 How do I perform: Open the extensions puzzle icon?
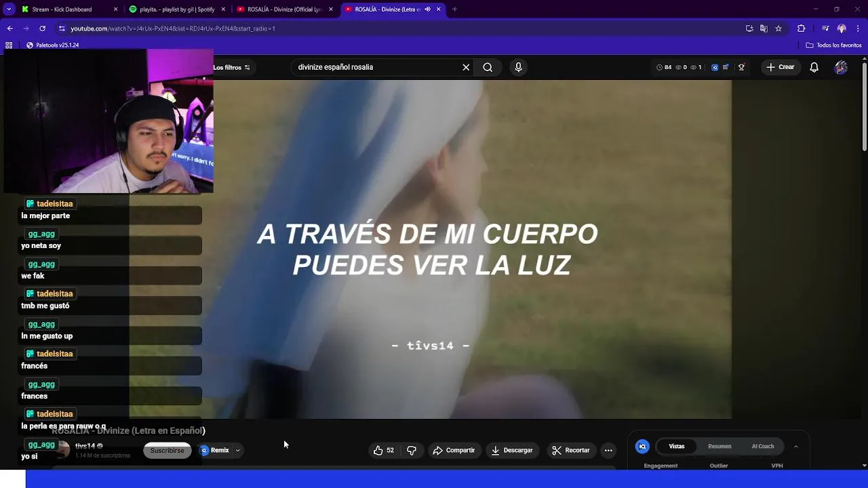(801, 28)
